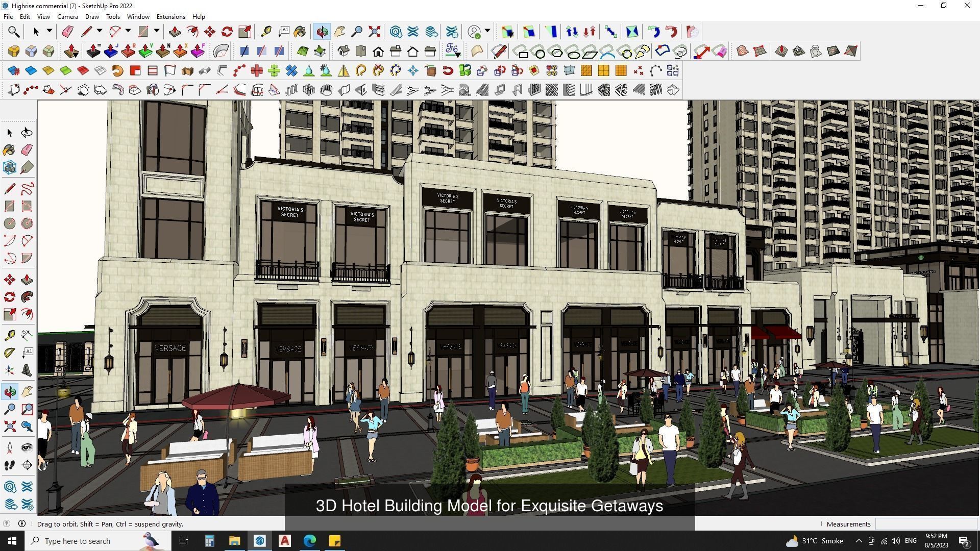Viewport: 980px width, 551px height.
Task: Return to the Previous camera view
Action: (x=27, y=427)
